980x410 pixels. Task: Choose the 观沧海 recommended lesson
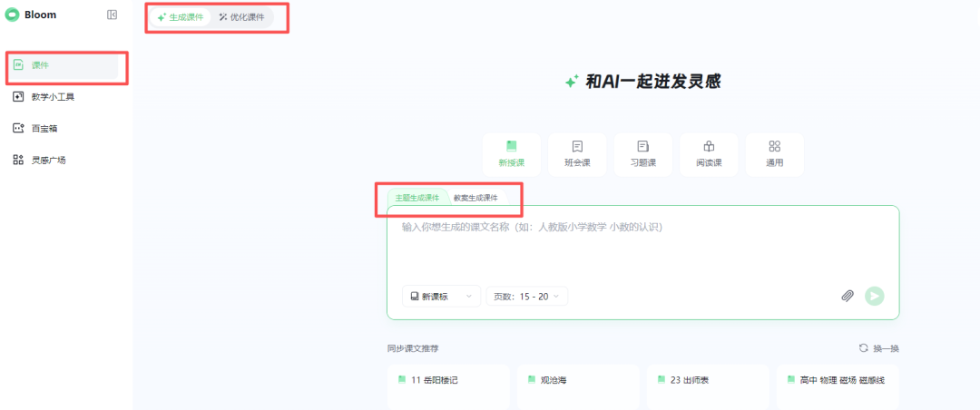click(578, 386)
